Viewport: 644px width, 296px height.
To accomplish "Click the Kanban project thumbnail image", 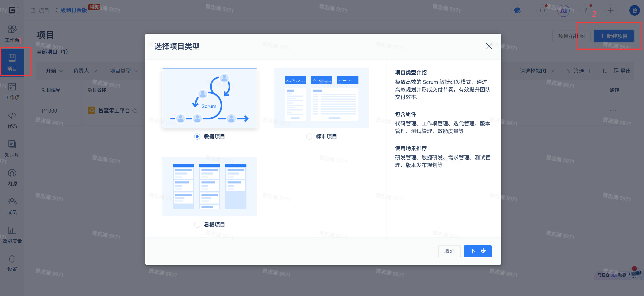I will pyautogui.click(x=209, y=186).
